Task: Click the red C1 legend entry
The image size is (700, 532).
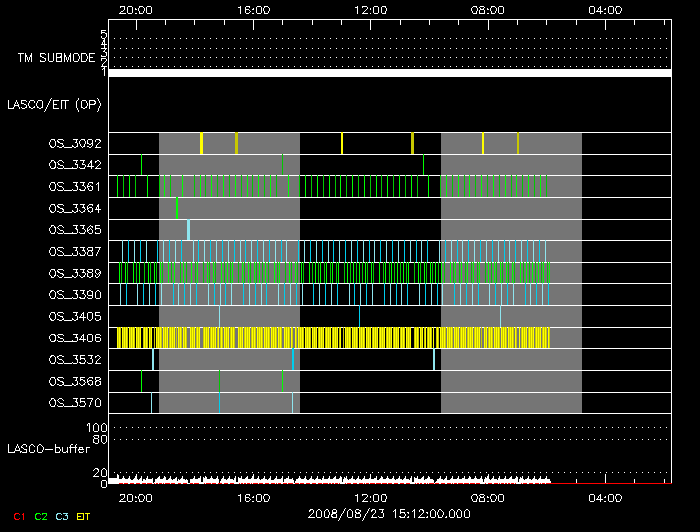Action: click(18, 516)
